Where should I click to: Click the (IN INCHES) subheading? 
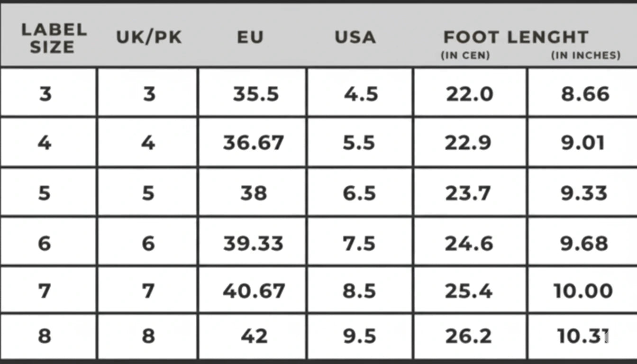coord(586,55)
